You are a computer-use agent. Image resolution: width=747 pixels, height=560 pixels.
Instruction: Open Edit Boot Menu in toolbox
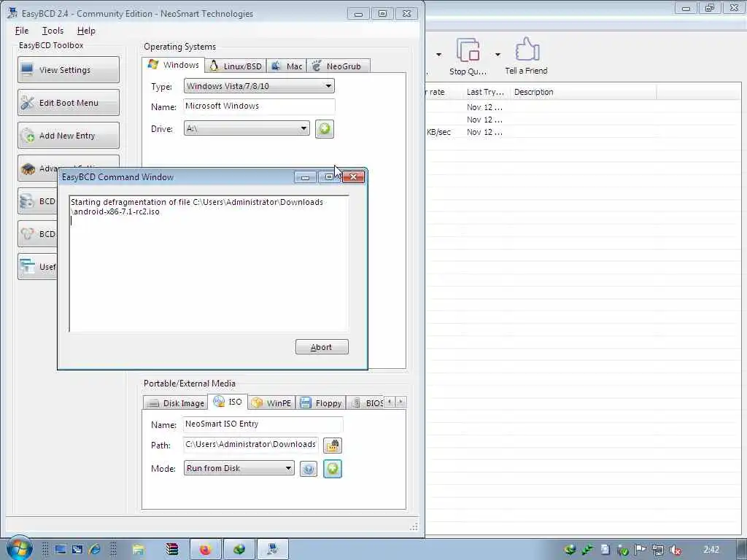(x=69, y=102)
